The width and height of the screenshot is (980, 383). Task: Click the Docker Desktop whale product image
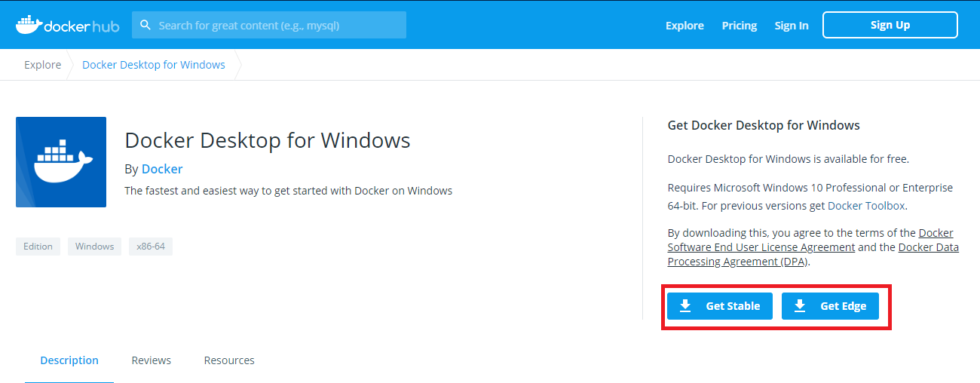(x=61, y=162)
